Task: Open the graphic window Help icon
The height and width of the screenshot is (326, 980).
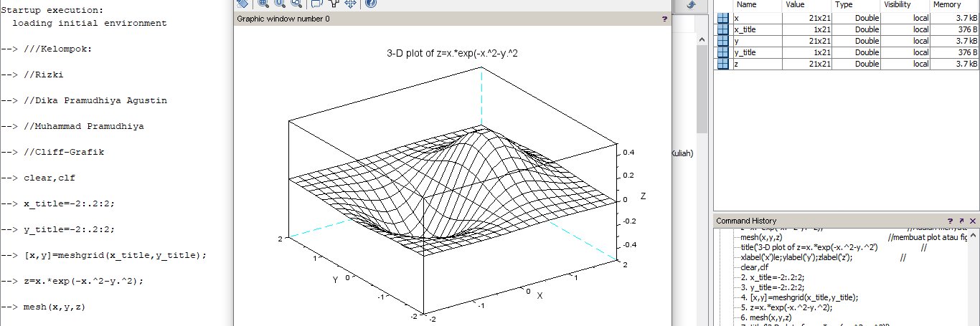Action: coord(370,3)
